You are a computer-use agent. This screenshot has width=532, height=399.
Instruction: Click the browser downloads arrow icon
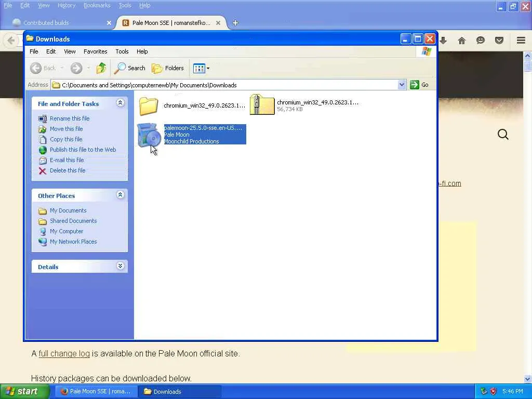coord(443,41)
